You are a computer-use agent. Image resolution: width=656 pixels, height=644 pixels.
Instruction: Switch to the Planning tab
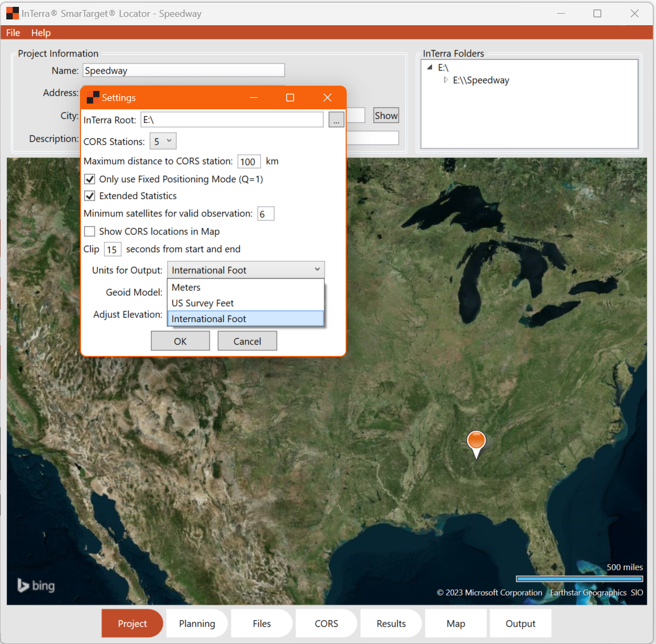(197, 623)
